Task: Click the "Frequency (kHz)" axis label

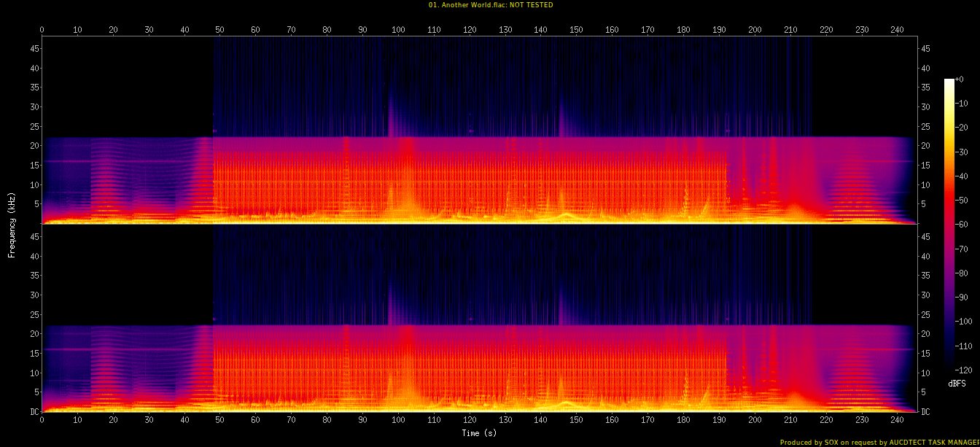Action: pyautogui.click(x=12, y=225)
